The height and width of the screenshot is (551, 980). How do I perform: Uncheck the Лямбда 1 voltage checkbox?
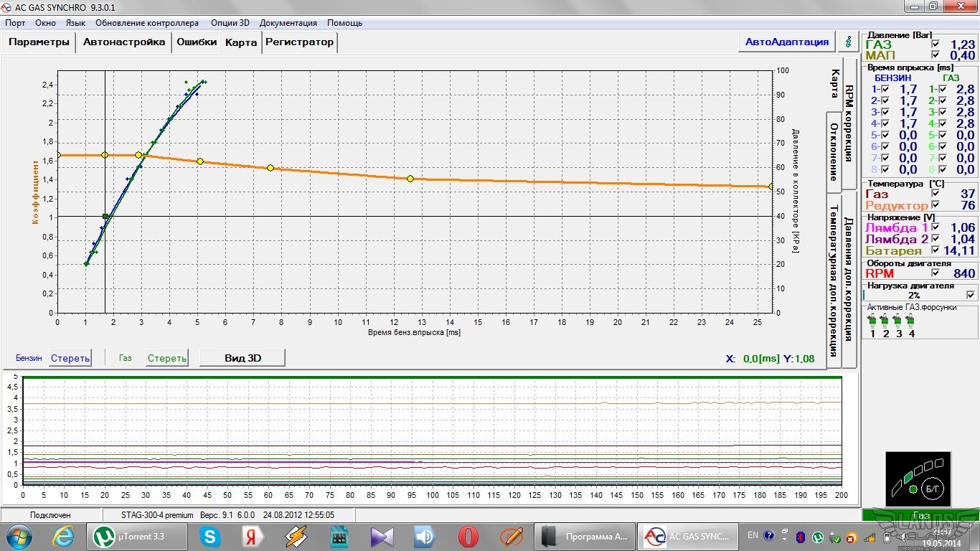935,228
